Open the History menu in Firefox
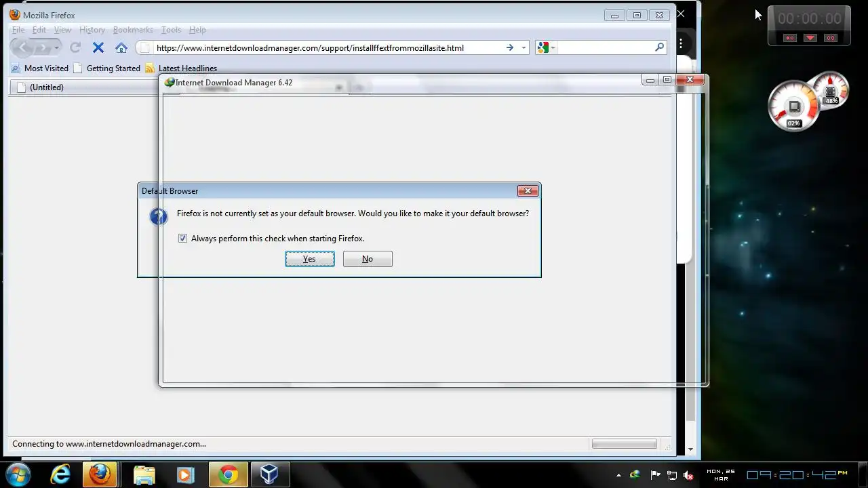Viewport: 868px width, 488px height. (x=92, y=30)
